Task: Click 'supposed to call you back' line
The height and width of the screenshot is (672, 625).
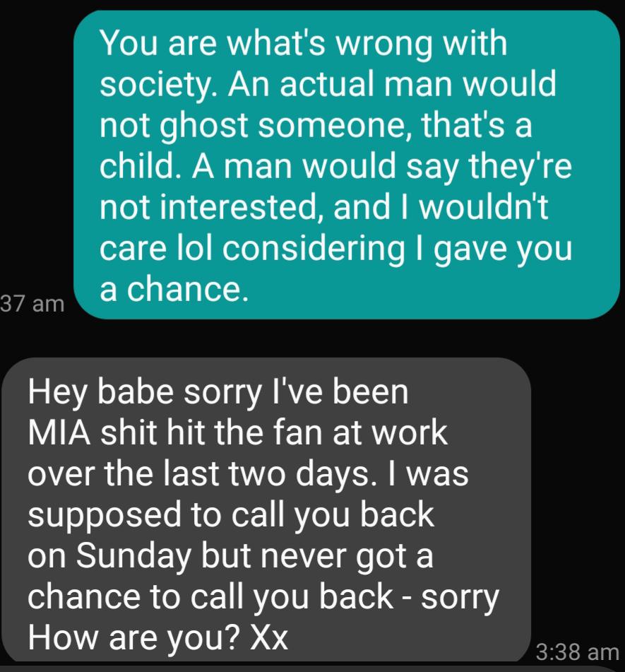Action: [x=231, y=515]
